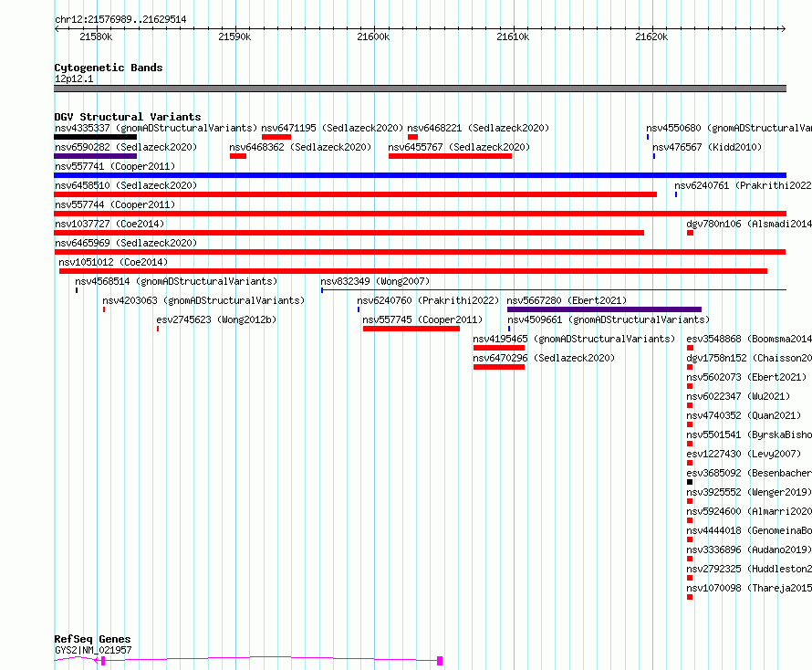812x670 pixels.
Task: Open nsv4550680 gnomAD variant label
Action: (729, 128)
